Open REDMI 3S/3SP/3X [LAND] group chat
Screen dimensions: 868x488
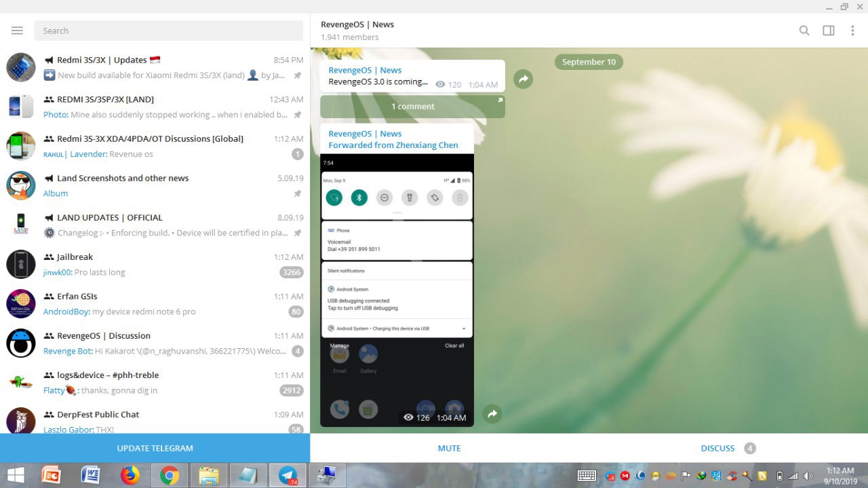click(x=155, y=107)
